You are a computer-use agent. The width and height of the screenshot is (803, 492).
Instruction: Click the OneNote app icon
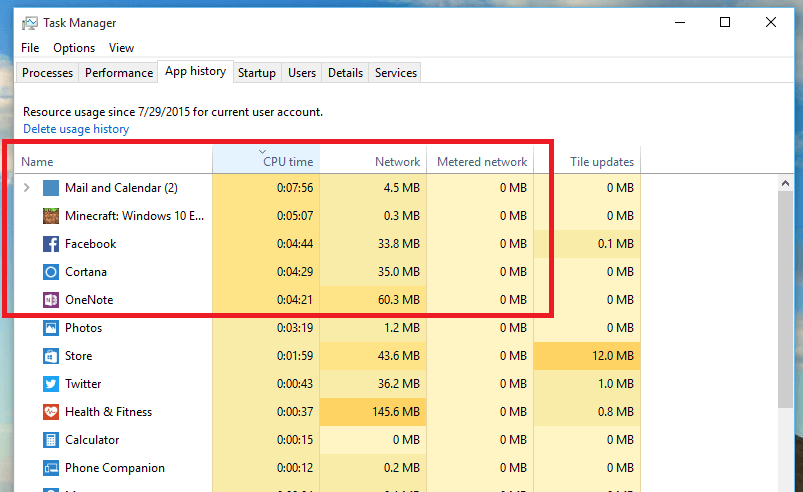(51, 300)
